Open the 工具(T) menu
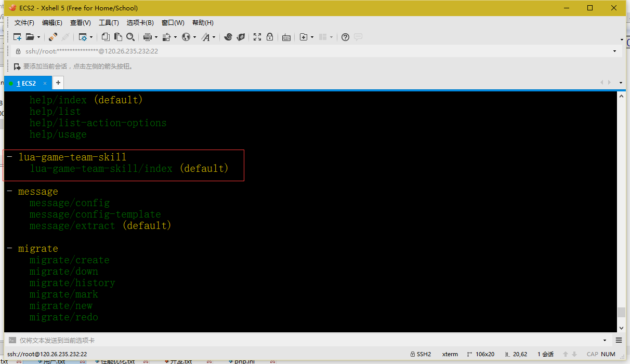Image resolution: width=630 pixels, height=364 pixels. coord(109,23)
